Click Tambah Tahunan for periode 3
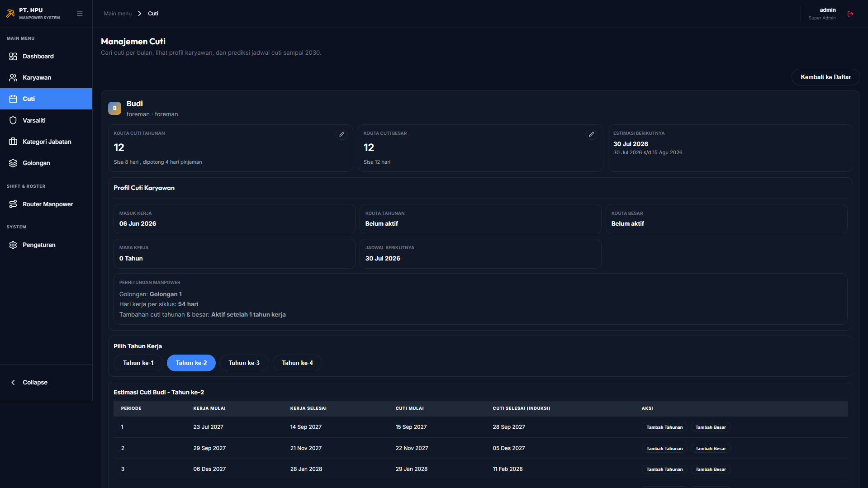Image resolution: width=868 pixels, height=488 pixels. (x=664, y=469)
